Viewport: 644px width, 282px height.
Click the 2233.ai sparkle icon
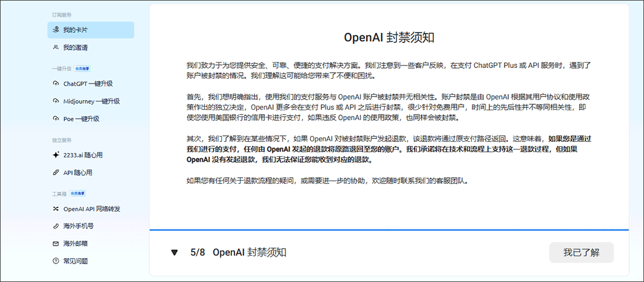point(56,155)
